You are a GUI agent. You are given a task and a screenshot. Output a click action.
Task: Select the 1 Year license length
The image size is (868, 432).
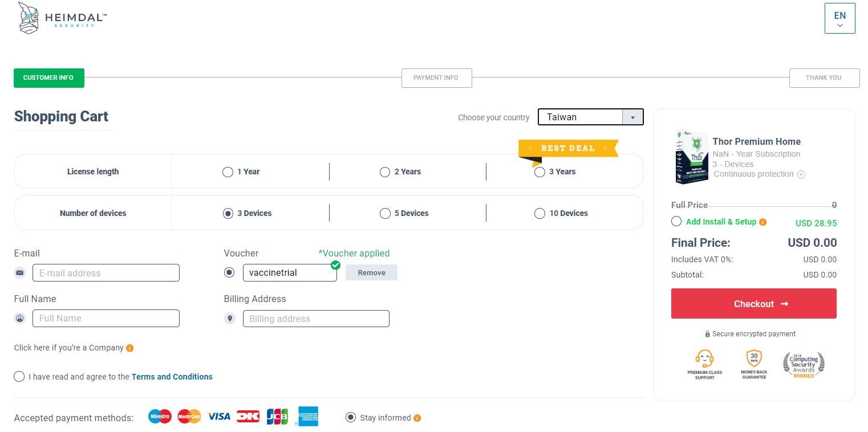click(228, 172)
